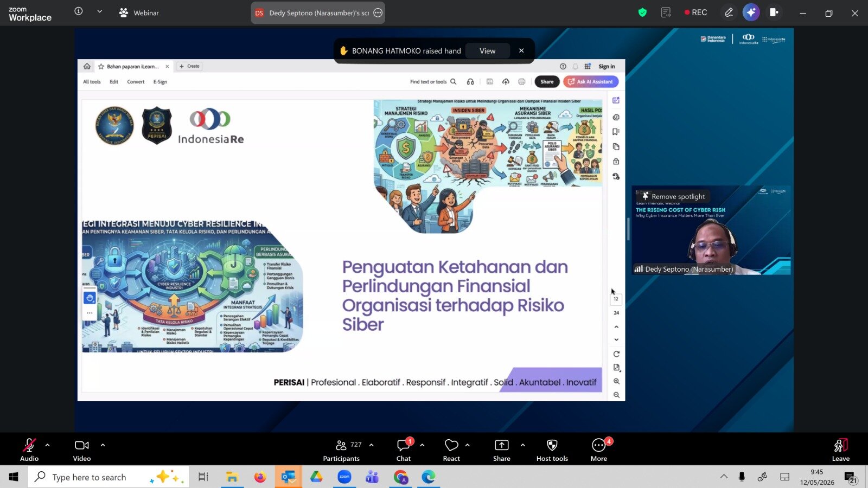Dismiss the raised hand notification
Image resolution: width=868 pixels, height=488 pixels.
tap(521, 51)
